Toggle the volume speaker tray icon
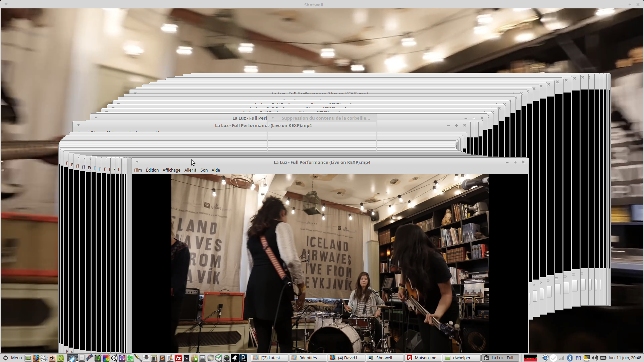 pyautogui.click(x=595, y=358)
